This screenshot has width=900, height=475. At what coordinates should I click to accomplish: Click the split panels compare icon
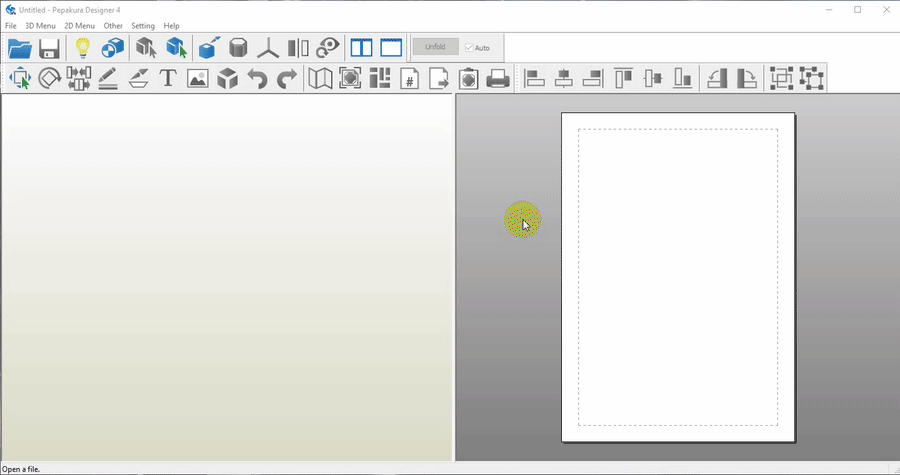tap(298, 48)
